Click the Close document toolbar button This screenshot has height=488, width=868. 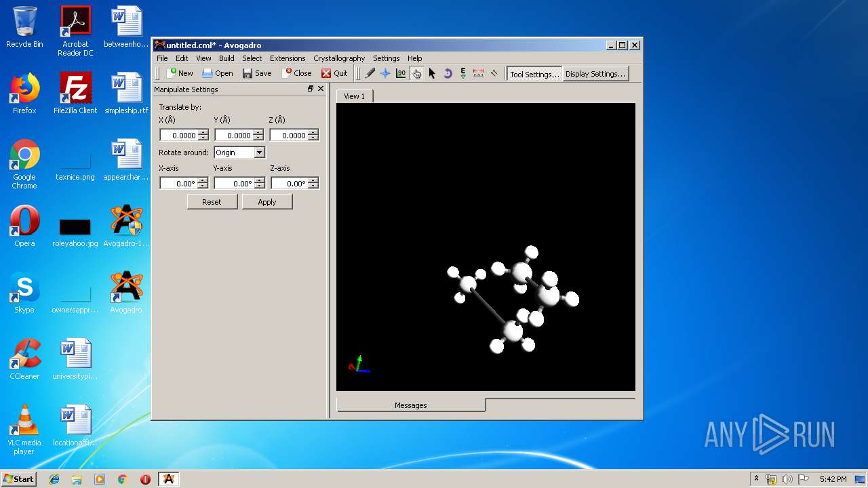tap(297, 73)
